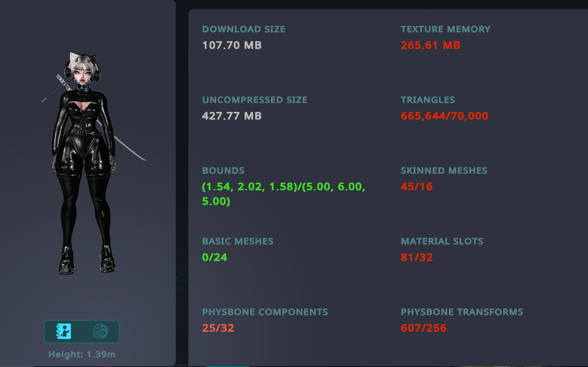Select the 607/256 PhysBone transforms value
588x367 pixels.
point(424,328)
